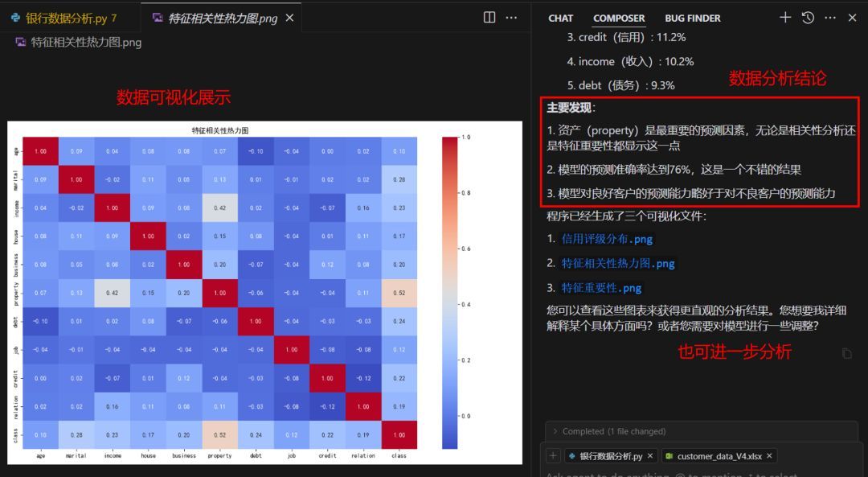This screenshot has height=477, width=868.
Task: Open the more actions ellipsis in composer panel
Action: coord(829,17)
